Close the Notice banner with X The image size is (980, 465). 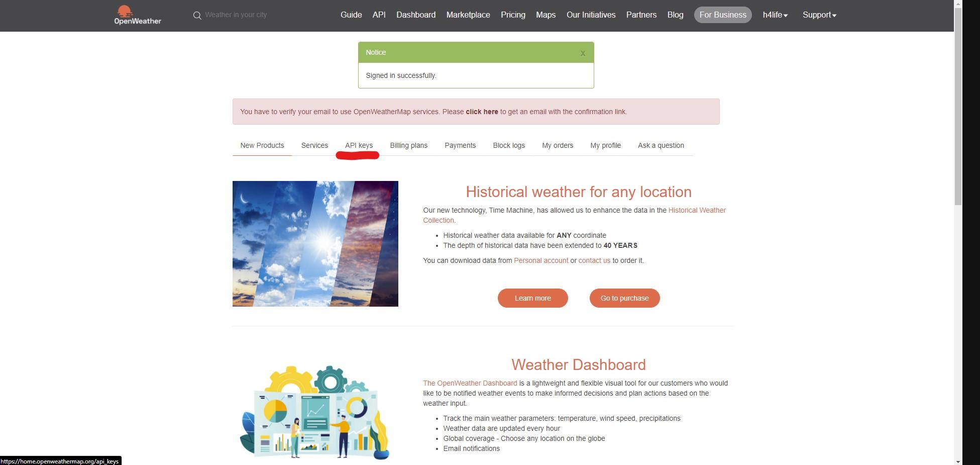point(583,53)
